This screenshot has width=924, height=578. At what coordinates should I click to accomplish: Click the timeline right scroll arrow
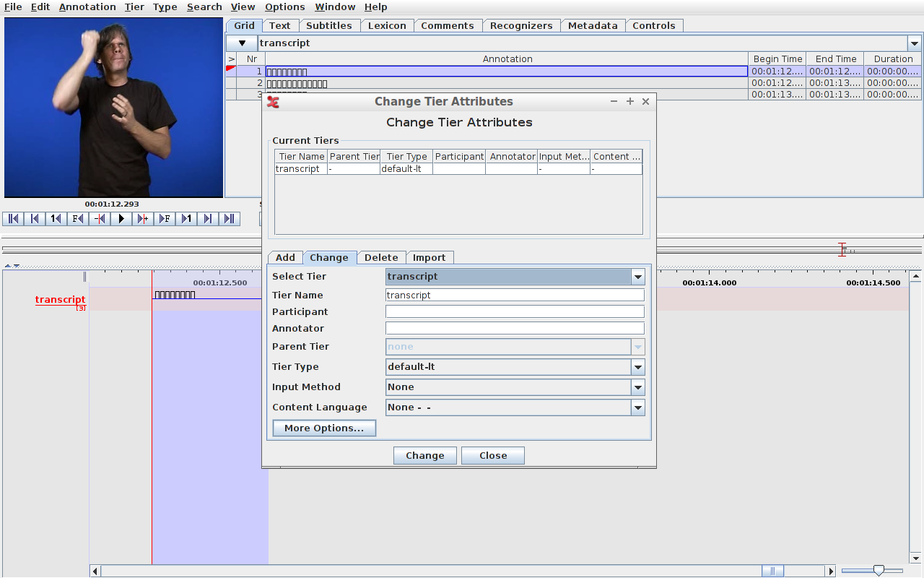pos(831,571)
